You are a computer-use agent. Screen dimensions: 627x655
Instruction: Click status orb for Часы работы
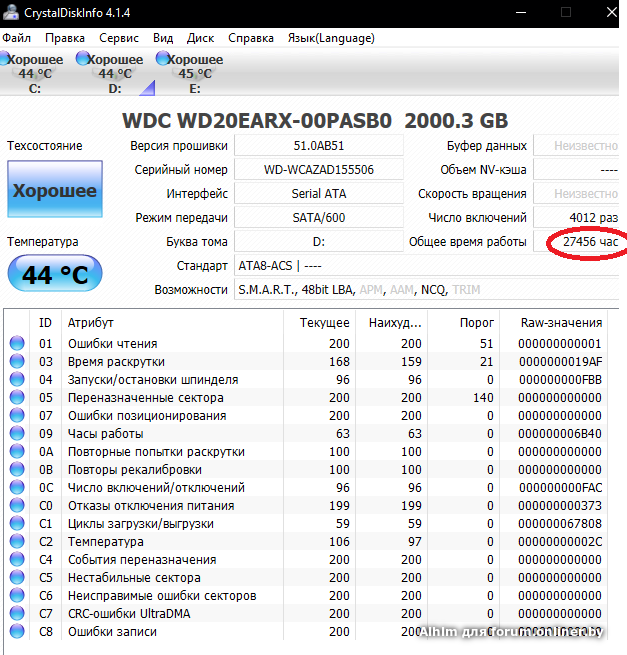pyautogui.click(x=17, y=434)
